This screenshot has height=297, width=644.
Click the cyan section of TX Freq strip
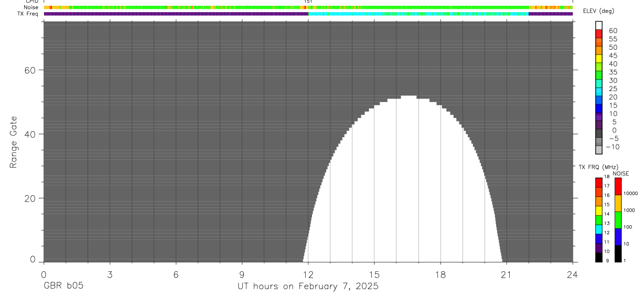coord(418,14)
